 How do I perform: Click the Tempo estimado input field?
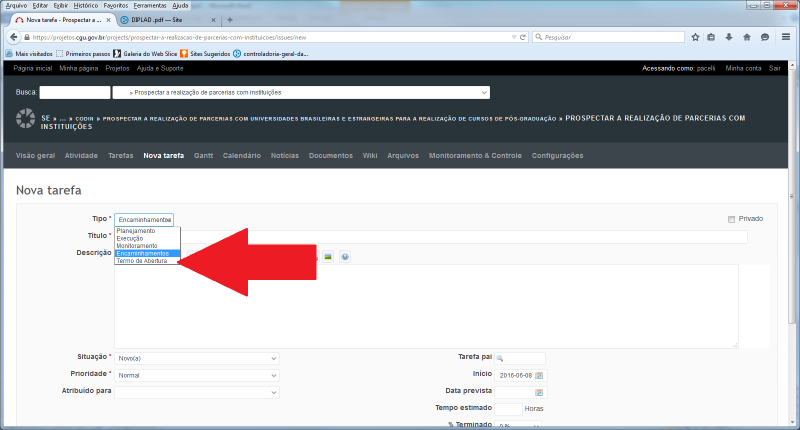pyautogui.click(x=508, y=409)
